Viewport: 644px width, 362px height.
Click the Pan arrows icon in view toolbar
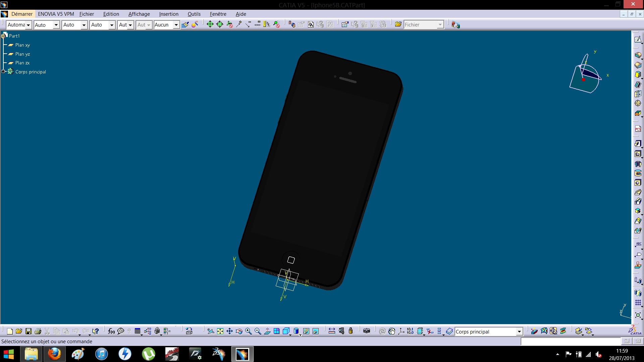[229, 331]
